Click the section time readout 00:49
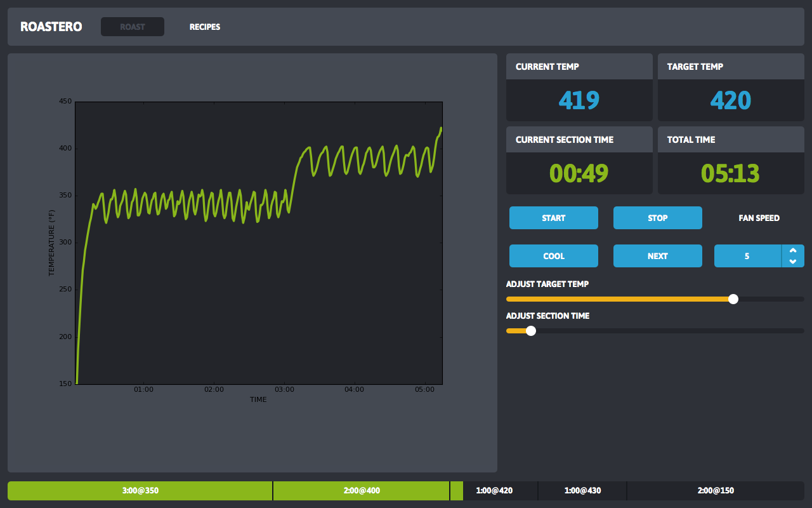The image size is (812, 508). click(x=579, y=173)
